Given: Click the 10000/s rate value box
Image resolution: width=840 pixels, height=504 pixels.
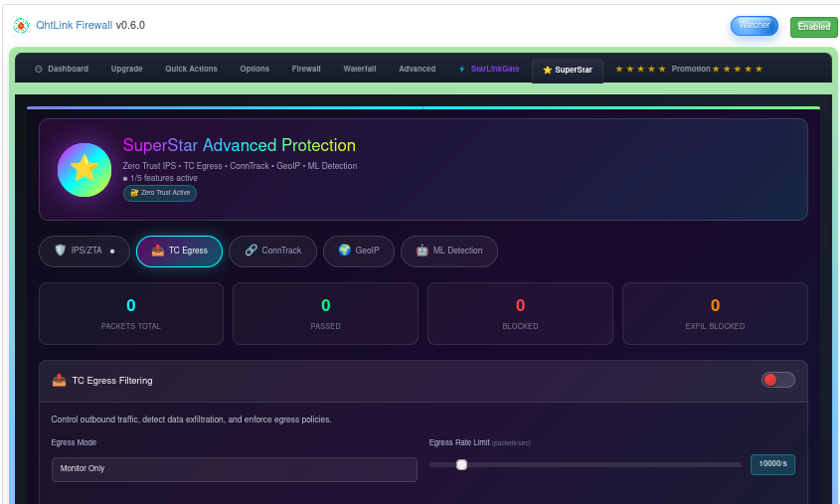Looking at the screenshot, I should [x=772, y=464].
